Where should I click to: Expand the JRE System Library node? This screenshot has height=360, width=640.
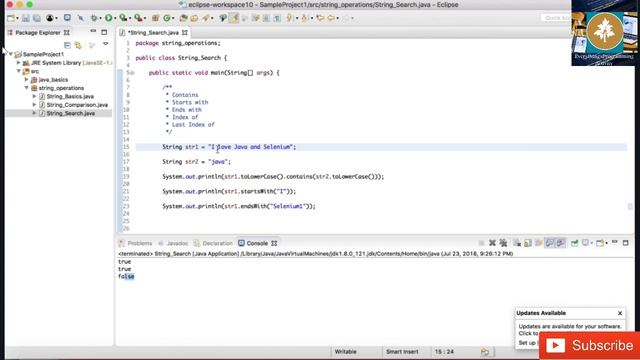19,63
